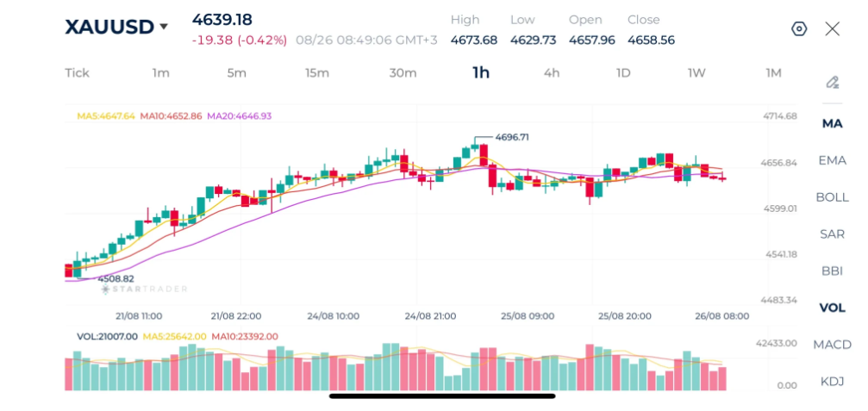The width and height of the screenshot is (868, 411).
Task: Open chart settings hexagon icon
Action: click(799, 28)
